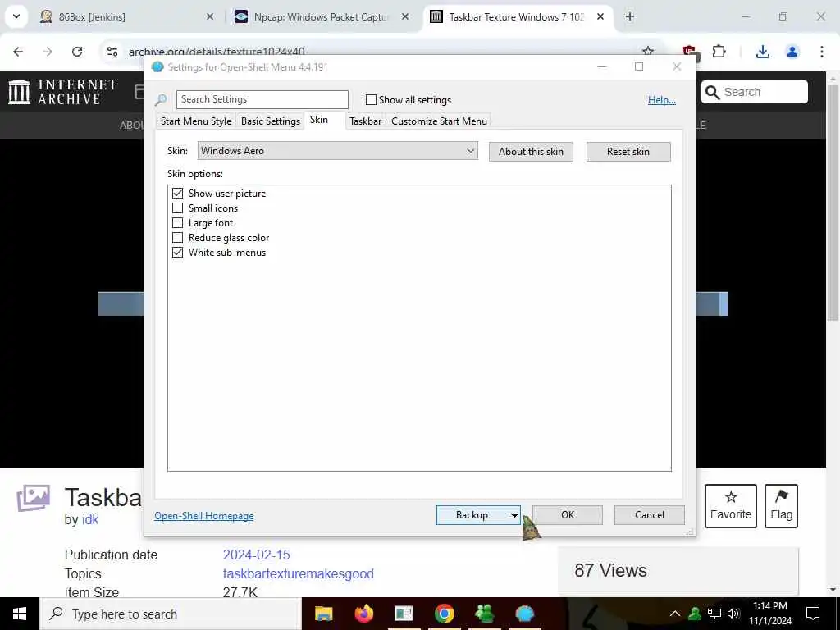
Task: Open the Customize Start Menu tab
Action: coord(440,121)
